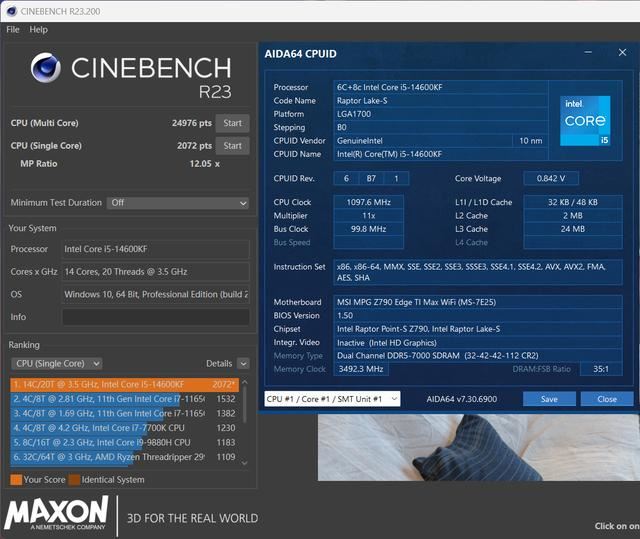640x539 pixels.
Task: Open the Help menu
Action: [x=39, y=30]
